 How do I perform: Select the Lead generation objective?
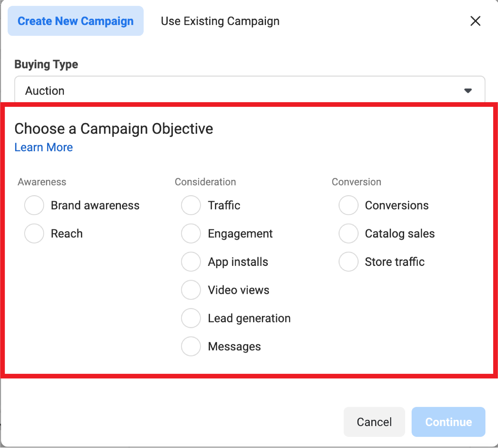191,318
